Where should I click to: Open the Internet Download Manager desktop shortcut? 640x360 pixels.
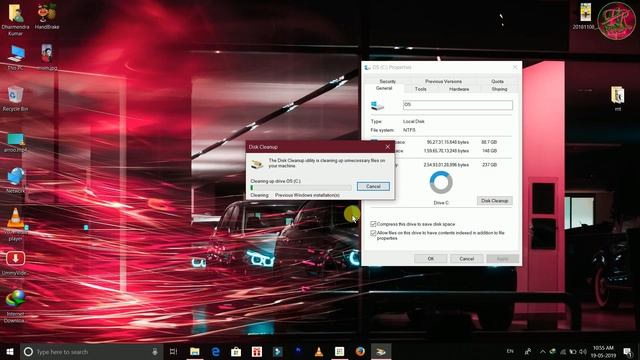pos(15,306)
